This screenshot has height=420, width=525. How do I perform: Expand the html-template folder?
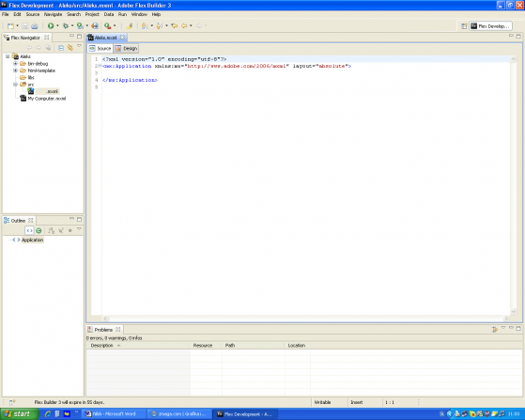[x=15, y=70]
